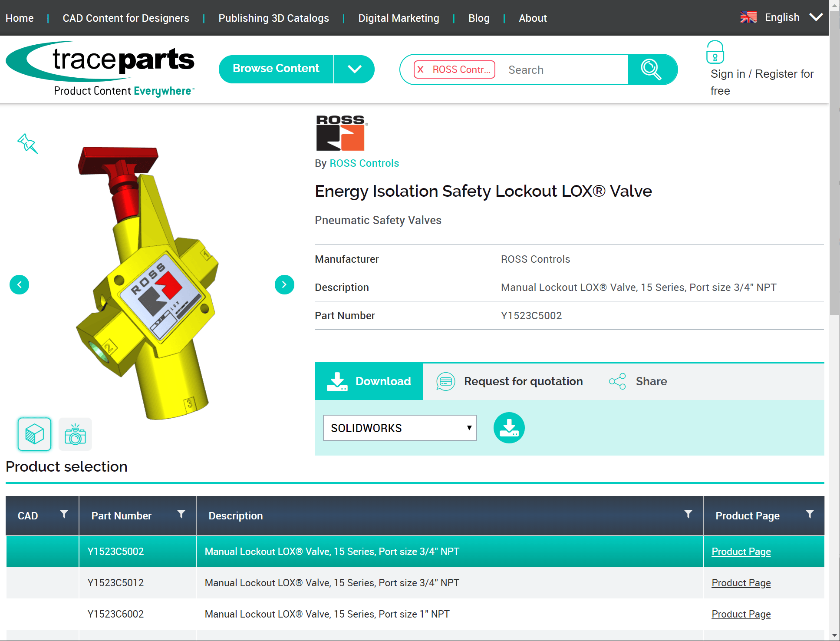Image resolution: width=840 pixels, height=641 pixels.
Task: Open Product Page link for Y1523C5002
Action: [741, 552]
